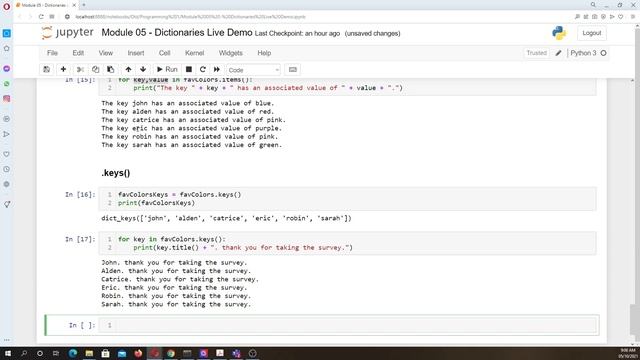Viewport: 640px width, 360px height.
Task: Open the command palette keyboard icon
Action: 293,69
